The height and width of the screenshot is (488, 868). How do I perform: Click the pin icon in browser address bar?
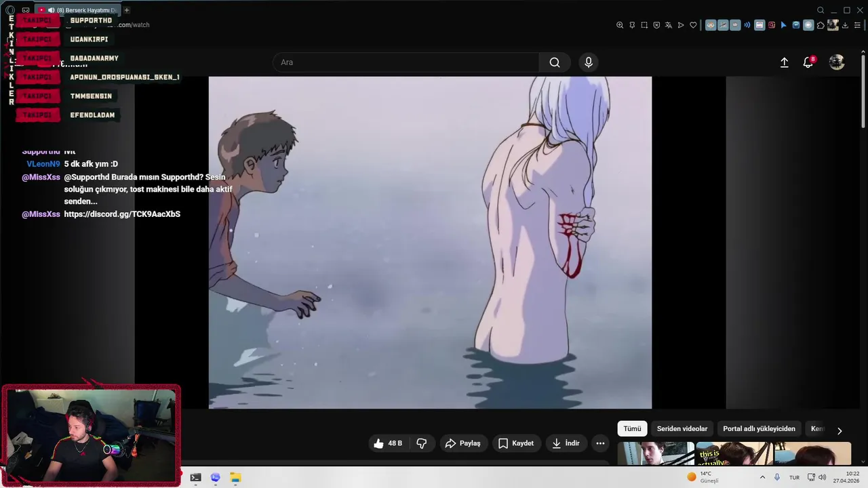pyautogui.click(x=632, y=25)
